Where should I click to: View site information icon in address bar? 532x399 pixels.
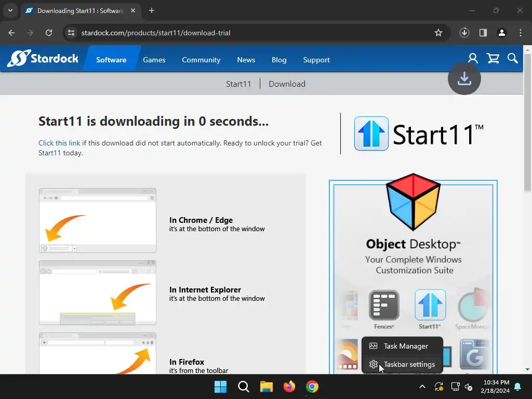point(71,33)
